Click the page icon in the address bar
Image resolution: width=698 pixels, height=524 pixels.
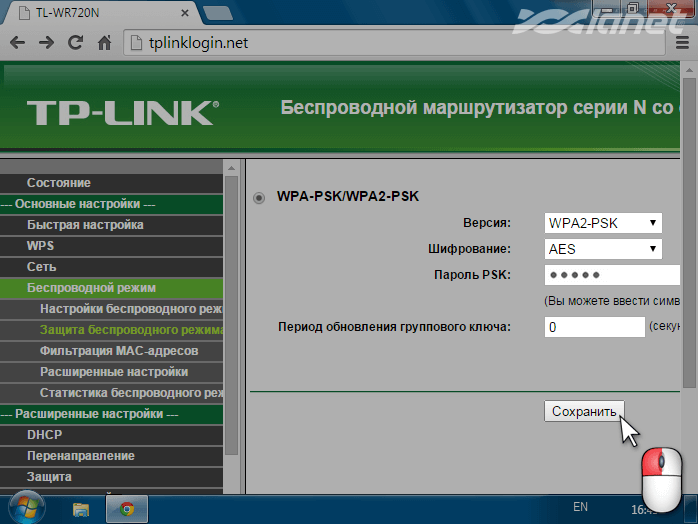(136, 43)
